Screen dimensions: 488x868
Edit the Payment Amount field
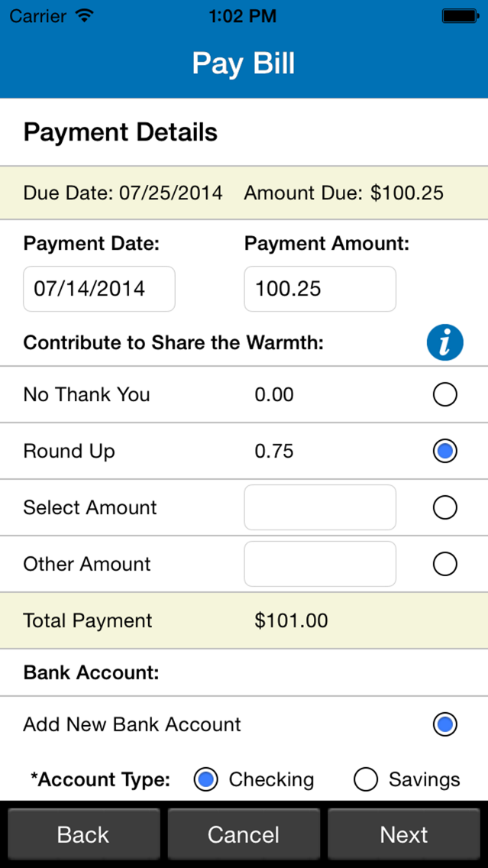(x=320, y=289)
